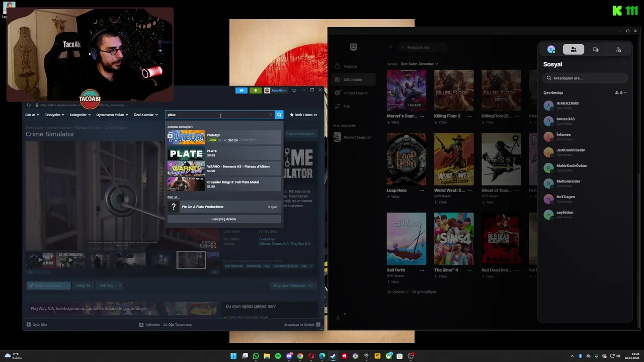Select friend AIAKAZAMII in the list
The height and width of the screenshot is (362, 644).
585,106
